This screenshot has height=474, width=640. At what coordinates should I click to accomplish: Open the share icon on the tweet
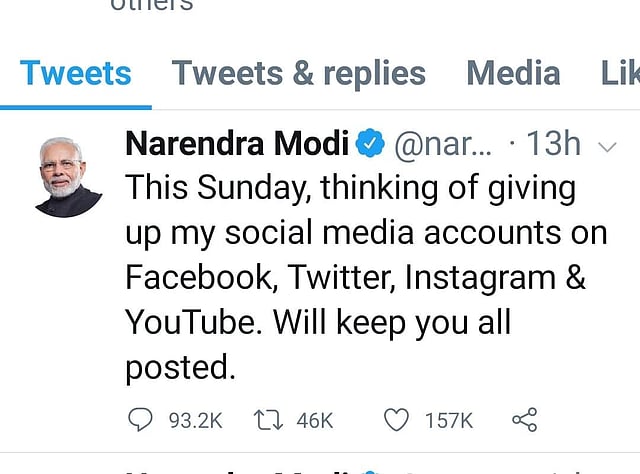point(524,421)
